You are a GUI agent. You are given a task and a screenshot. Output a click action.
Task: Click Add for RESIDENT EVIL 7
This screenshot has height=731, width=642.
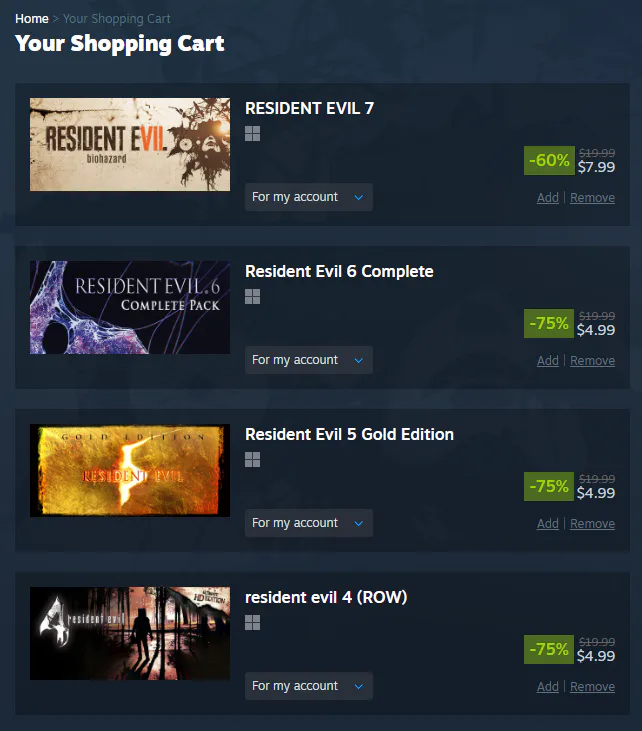547,198
